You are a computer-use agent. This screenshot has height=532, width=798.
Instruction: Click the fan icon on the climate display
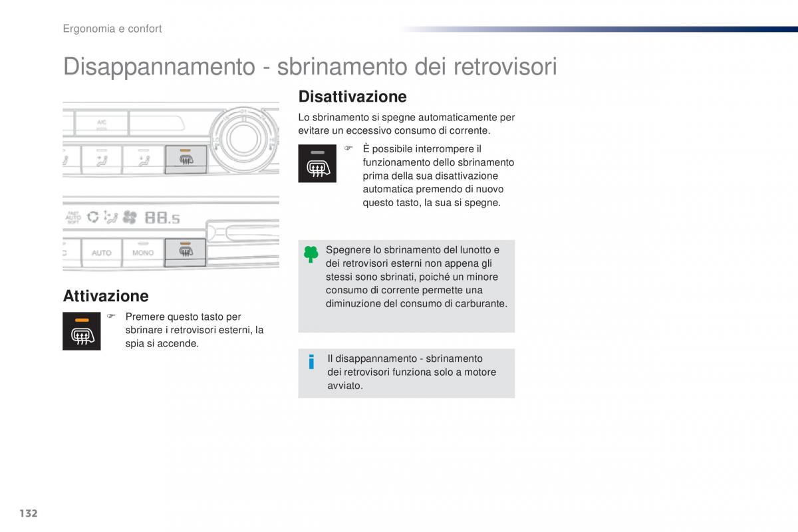click(x=129, y=217)
